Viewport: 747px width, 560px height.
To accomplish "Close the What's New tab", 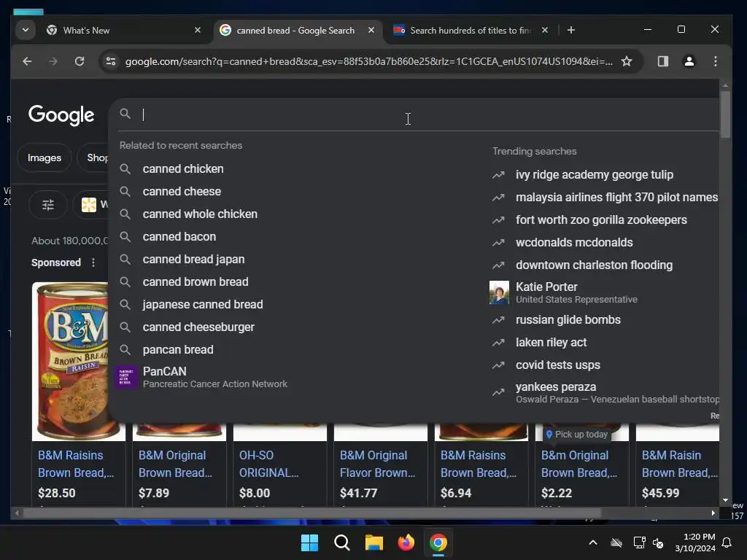I will [x=197, y=30].
